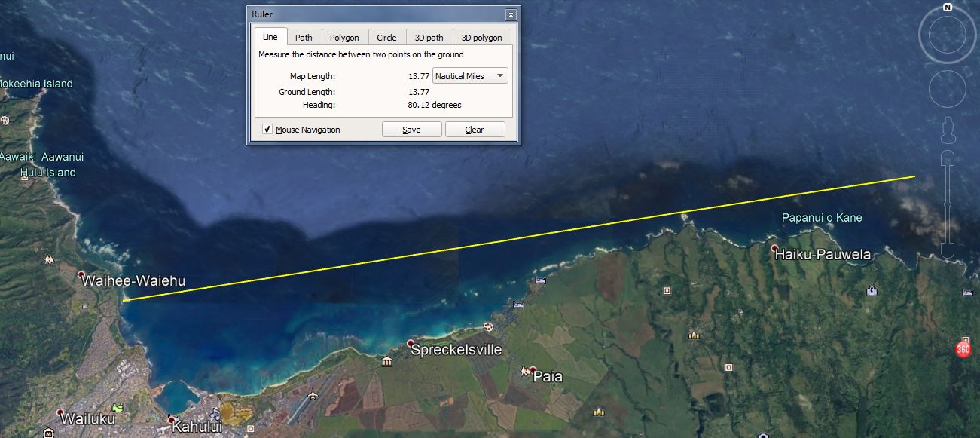The image size is (980, 438).
Task: Click the lodging icon on the coast
Action: [539, 280]
